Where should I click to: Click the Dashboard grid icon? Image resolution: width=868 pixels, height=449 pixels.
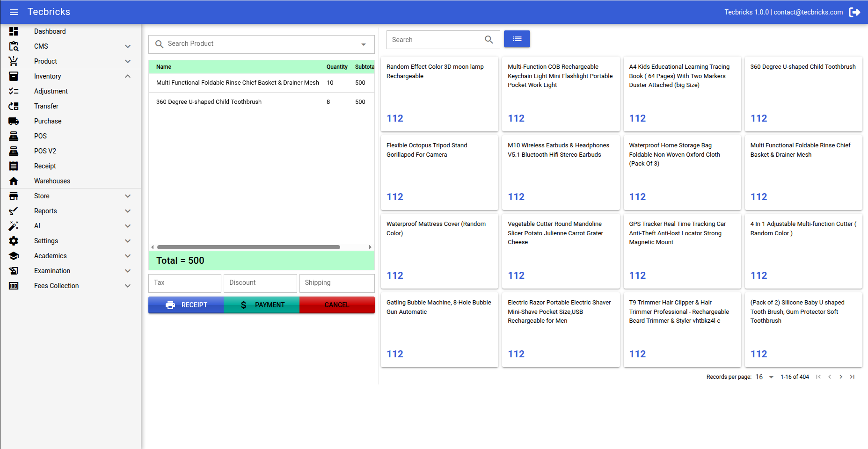[14, 31]
